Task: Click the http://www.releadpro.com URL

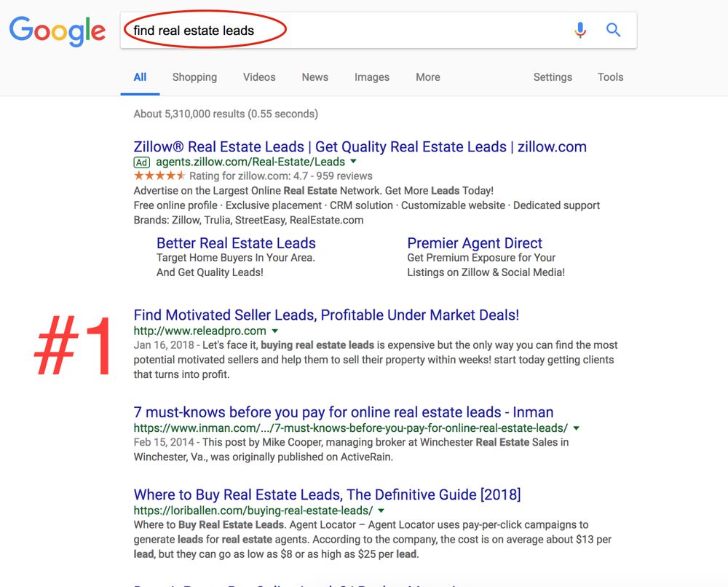Action: pos(199,331)
